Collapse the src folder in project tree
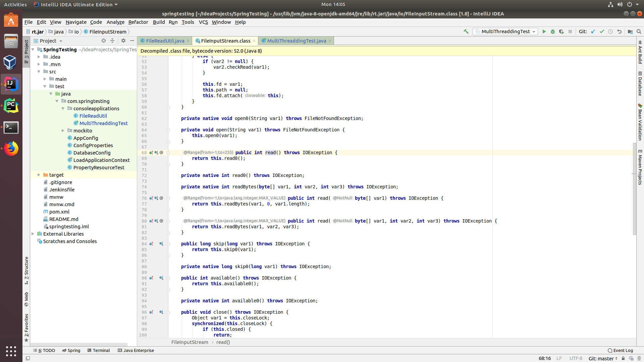This screenshot has height=362, width=644. [39, 71]
